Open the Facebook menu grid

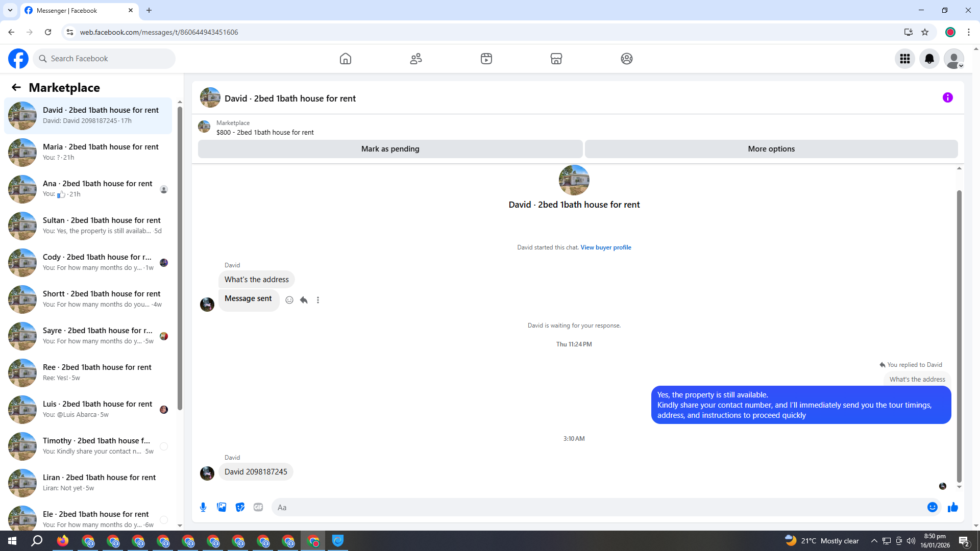[904, 59]
